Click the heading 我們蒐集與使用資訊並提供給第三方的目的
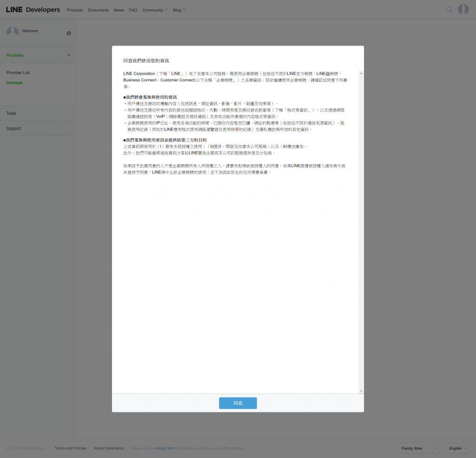 click(x=165, y=140)
